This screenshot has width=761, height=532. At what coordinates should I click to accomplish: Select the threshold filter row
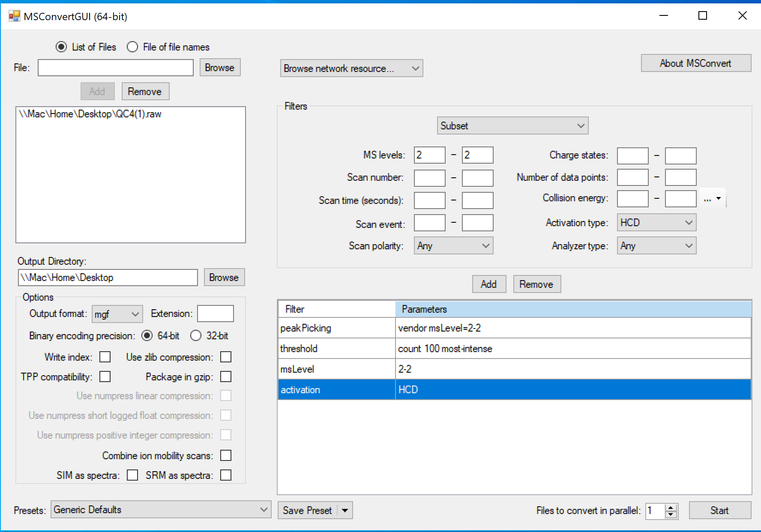coord(515,349)
